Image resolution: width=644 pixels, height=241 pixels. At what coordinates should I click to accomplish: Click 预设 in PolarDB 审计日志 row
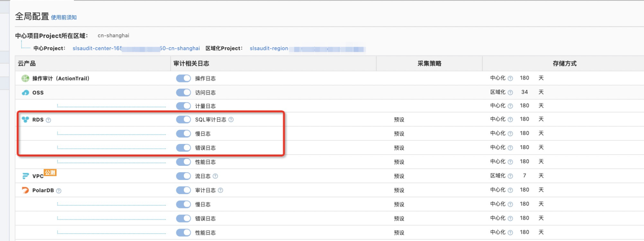tap(399, 190)
